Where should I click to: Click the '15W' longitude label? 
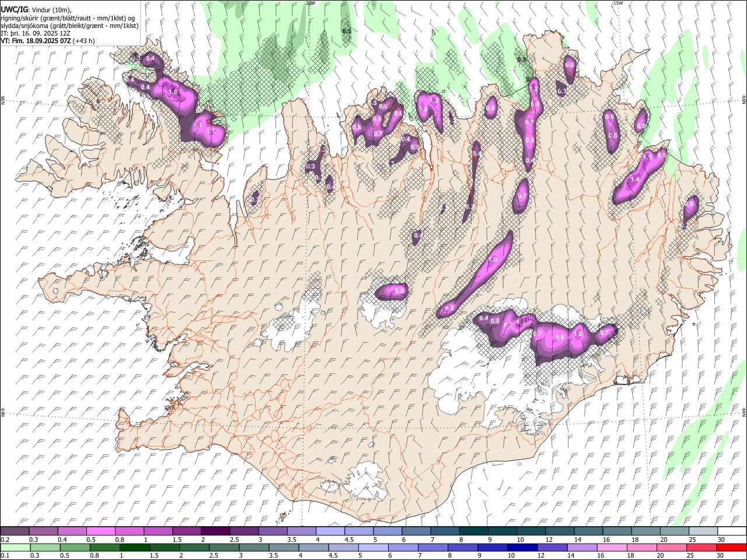coord(618,3)
